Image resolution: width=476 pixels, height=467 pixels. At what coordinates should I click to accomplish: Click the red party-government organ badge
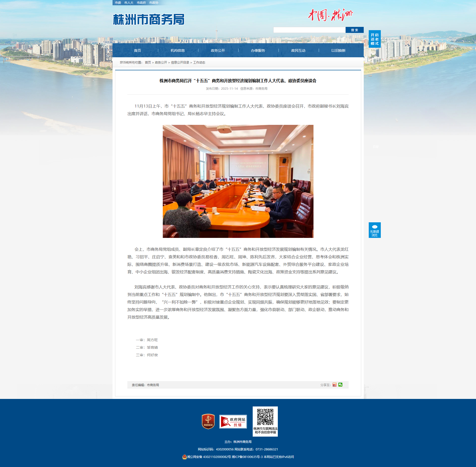click(208, 421)
